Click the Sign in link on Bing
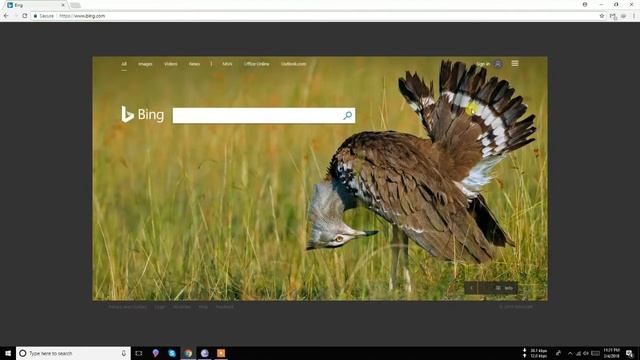640x360 pixels. (483, 64)
